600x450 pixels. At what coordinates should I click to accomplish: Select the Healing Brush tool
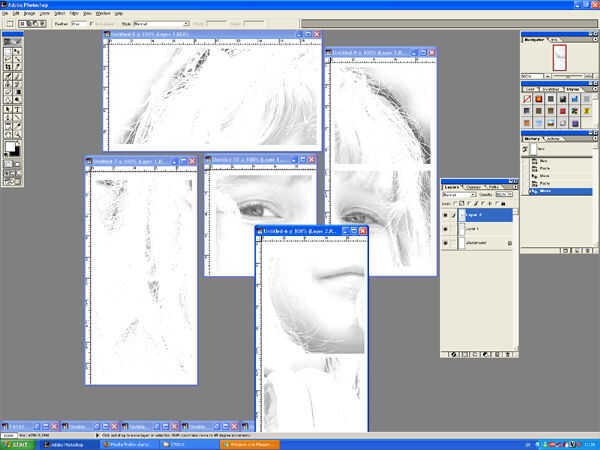click(x=8, y=76)
